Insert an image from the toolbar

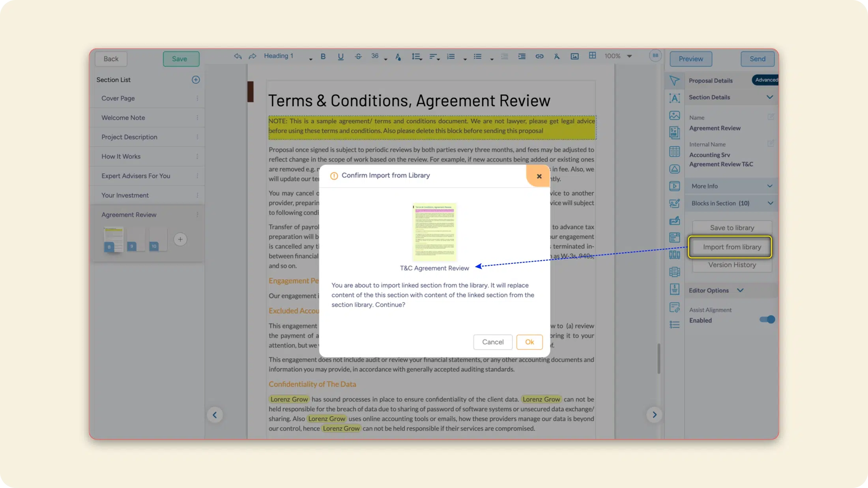click(574, 56)
